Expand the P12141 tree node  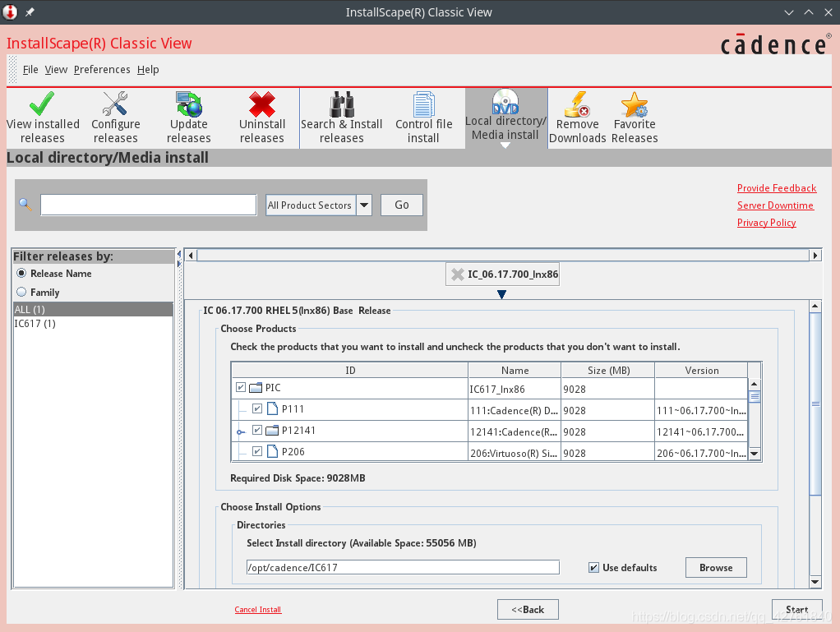[241, 431]
